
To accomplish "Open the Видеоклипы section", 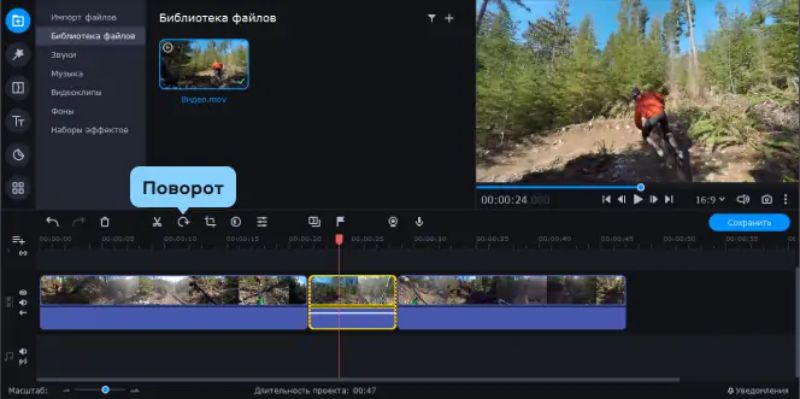I will click(x=76, y=92).
